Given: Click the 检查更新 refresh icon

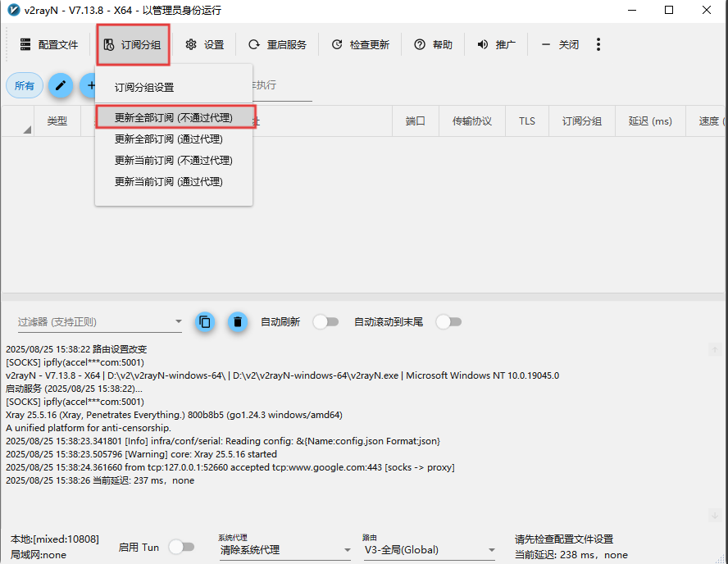Looking at the screenshot, I should click(337, 44).
